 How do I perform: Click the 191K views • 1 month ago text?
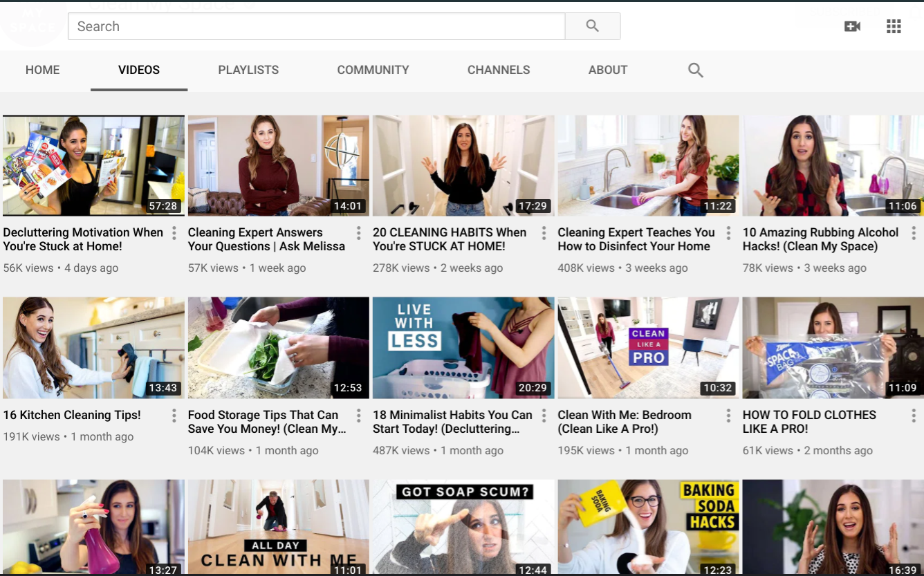click(x=68, y=437)
